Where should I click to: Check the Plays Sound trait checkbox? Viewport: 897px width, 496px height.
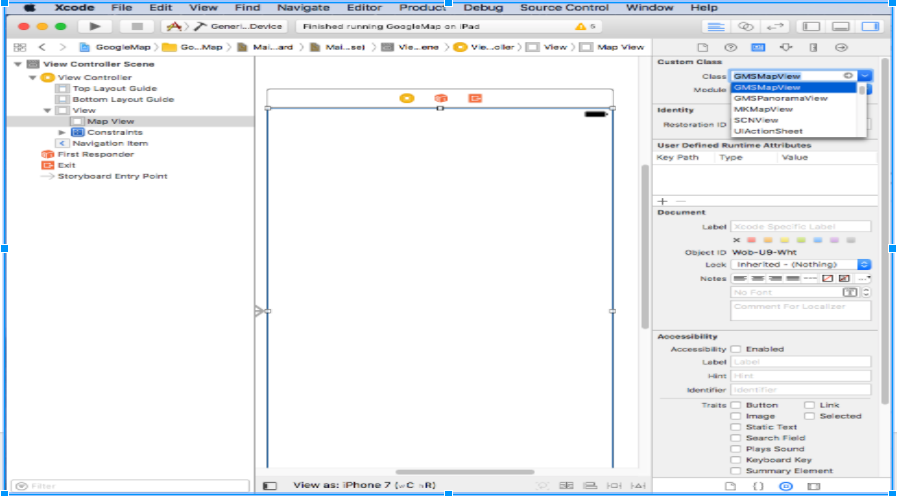tap(736, 449)
